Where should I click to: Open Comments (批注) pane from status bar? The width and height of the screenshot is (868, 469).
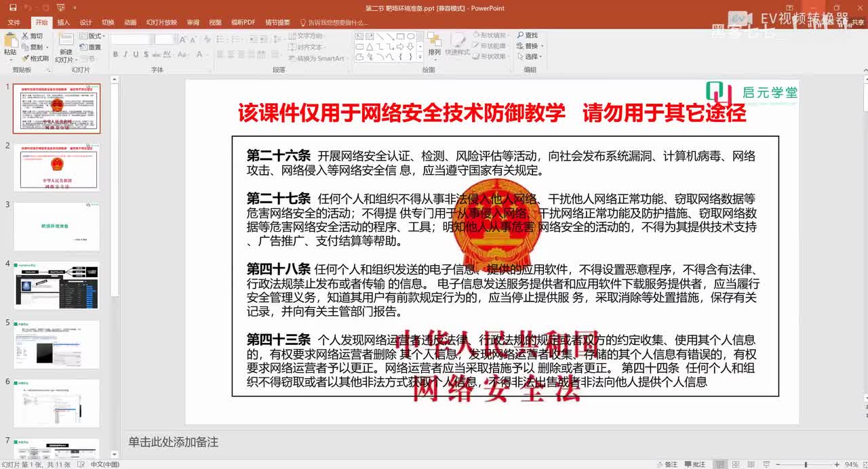point(695,464)
